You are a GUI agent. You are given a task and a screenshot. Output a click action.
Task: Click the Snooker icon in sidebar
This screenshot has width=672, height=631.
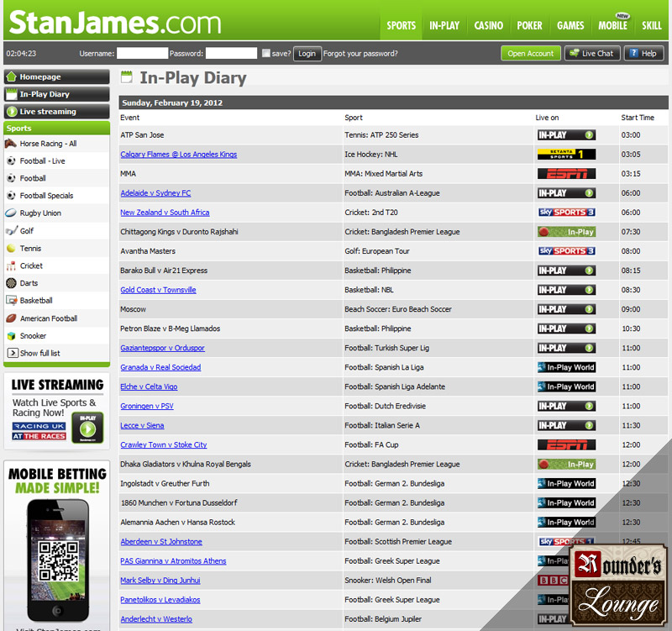click(x=11, y=335)
